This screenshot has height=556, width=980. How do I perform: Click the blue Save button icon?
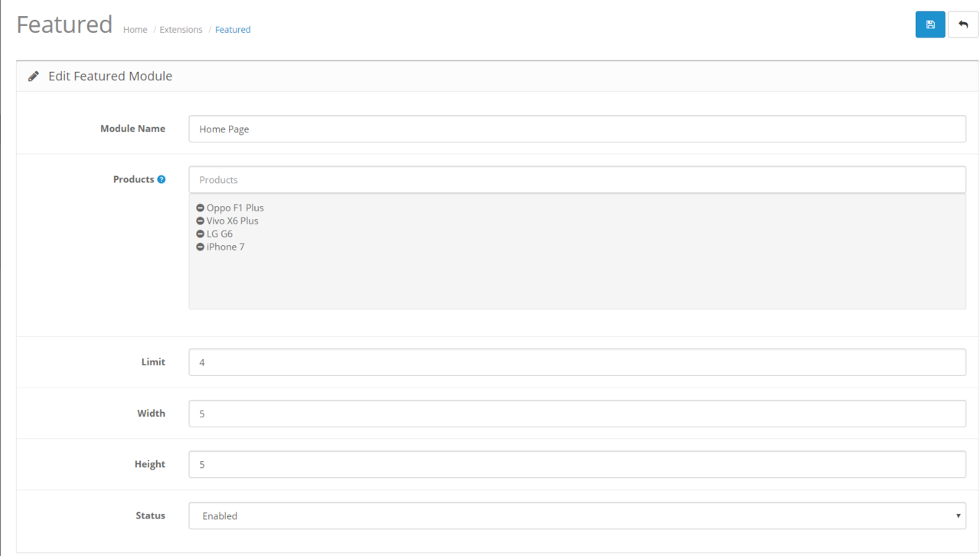(x=929, y=25)
